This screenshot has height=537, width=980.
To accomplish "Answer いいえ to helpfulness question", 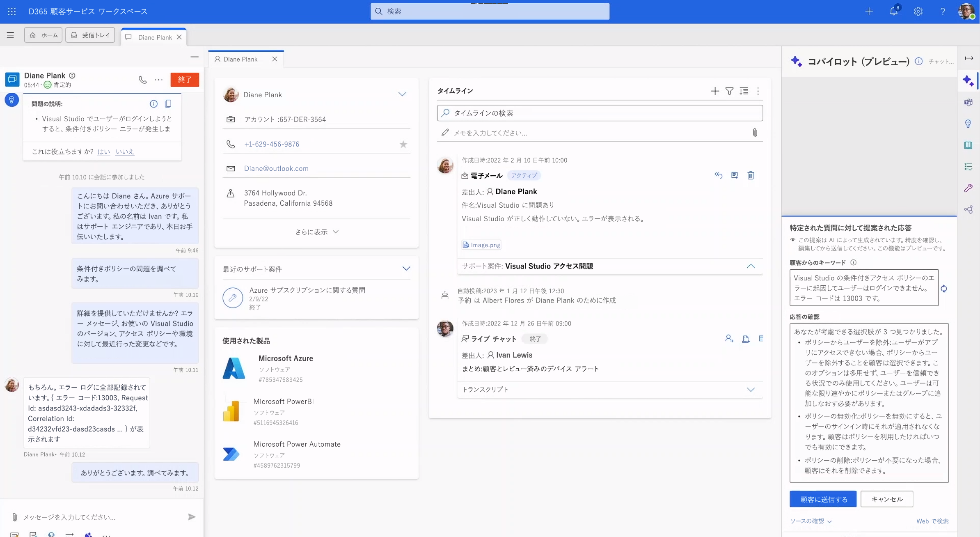I will pos(125,151).
